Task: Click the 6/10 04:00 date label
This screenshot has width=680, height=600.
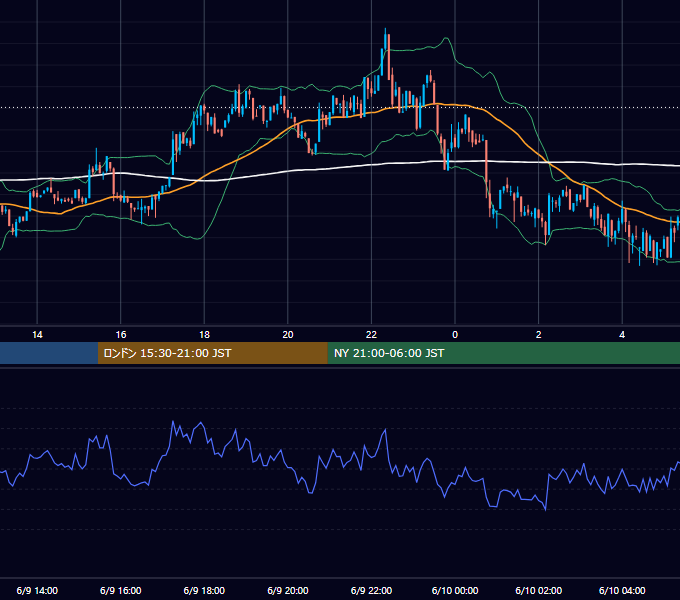Action: click(622, 590)
